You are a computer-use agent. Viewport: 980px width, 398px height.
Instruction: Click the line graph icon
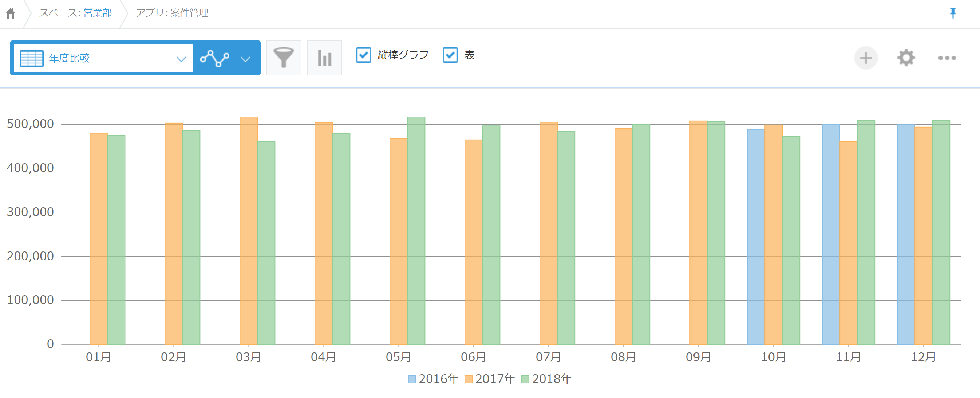click(214, 58)
